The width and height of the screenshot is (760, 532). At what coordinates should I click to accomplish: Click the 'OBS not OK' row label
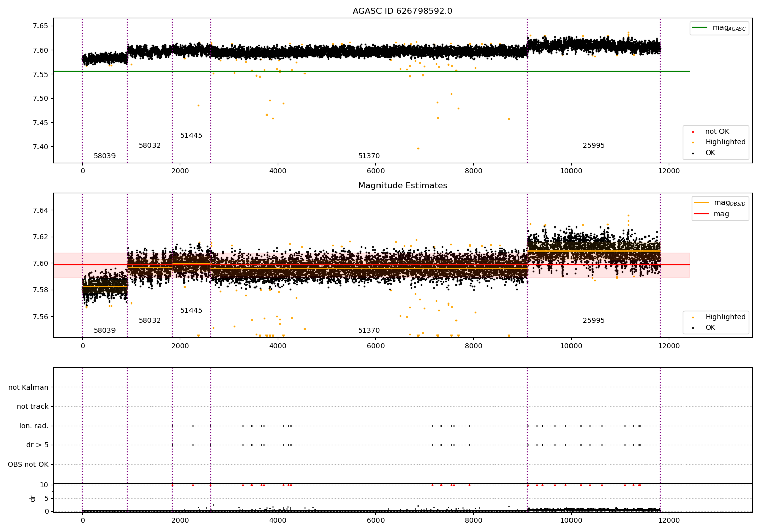click(28, 464)
